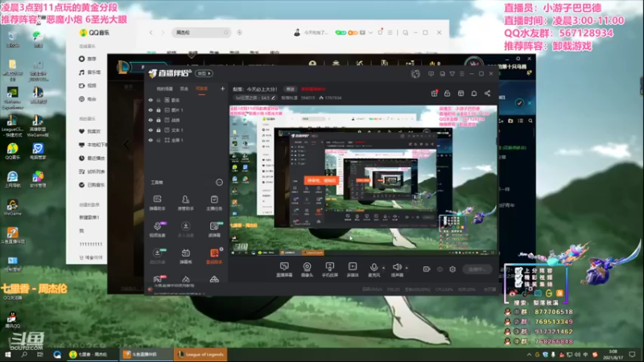
Task: Open playlist 新建歌单1 in QQ Music
Action: click(x=89, y=217)
